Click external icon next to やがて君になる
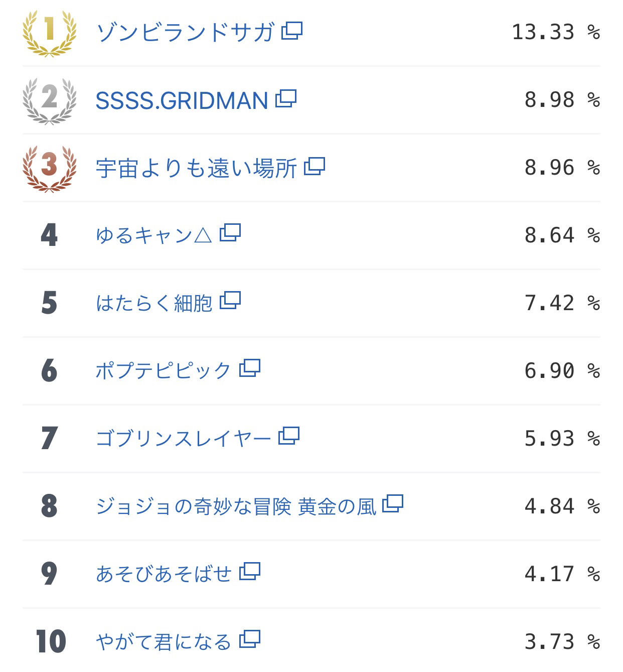 tap(250, 639)
